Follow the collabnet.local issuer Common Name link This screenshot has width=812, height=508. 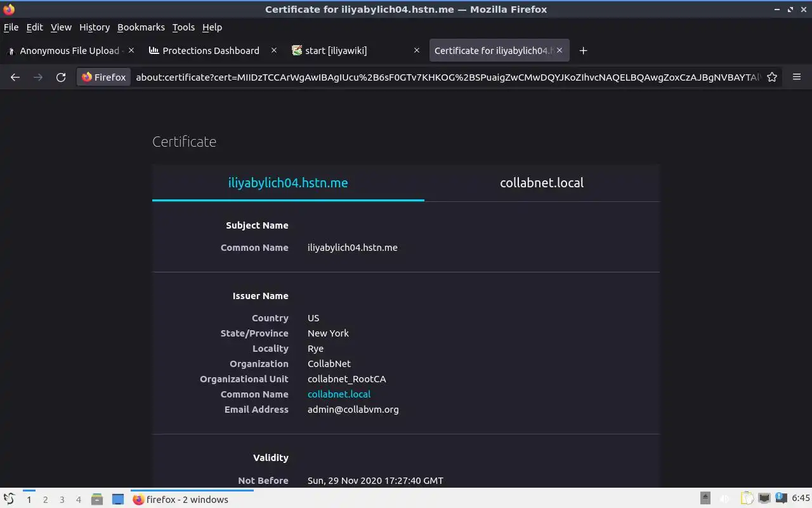(339, 394)
